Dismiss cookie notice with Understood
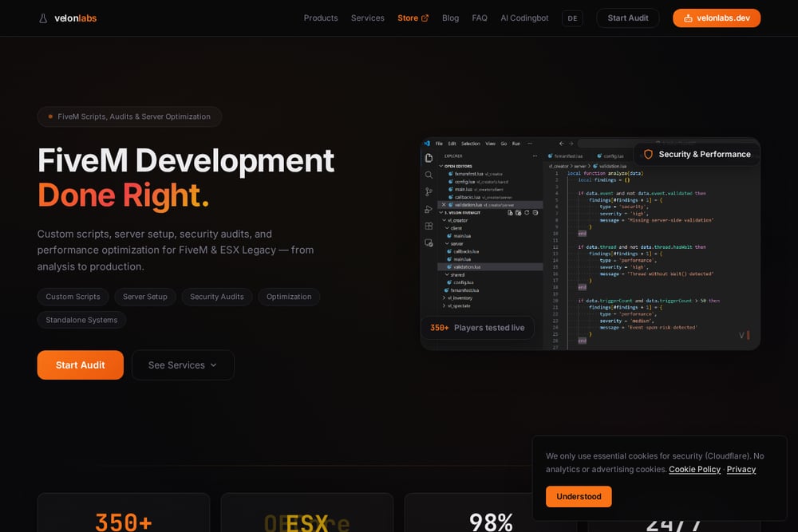798x532 pixels. [x=579, y=496]
